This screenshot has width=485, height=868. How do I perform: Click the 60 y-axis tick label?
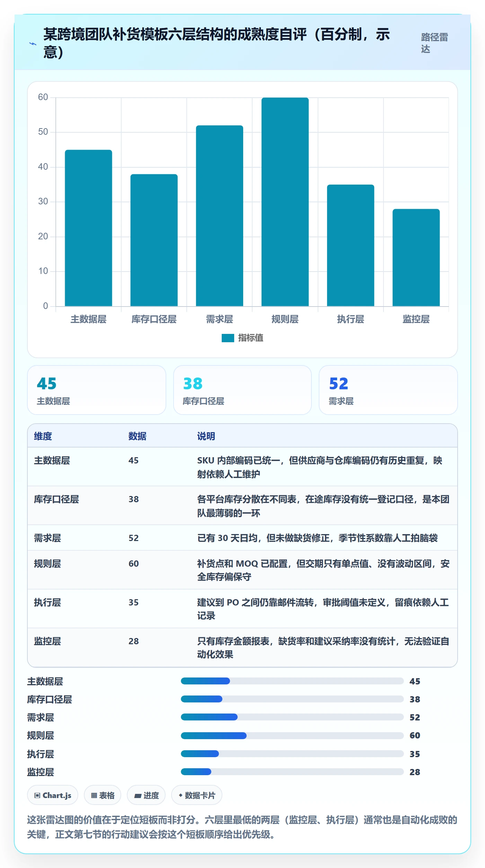(43, 97)
